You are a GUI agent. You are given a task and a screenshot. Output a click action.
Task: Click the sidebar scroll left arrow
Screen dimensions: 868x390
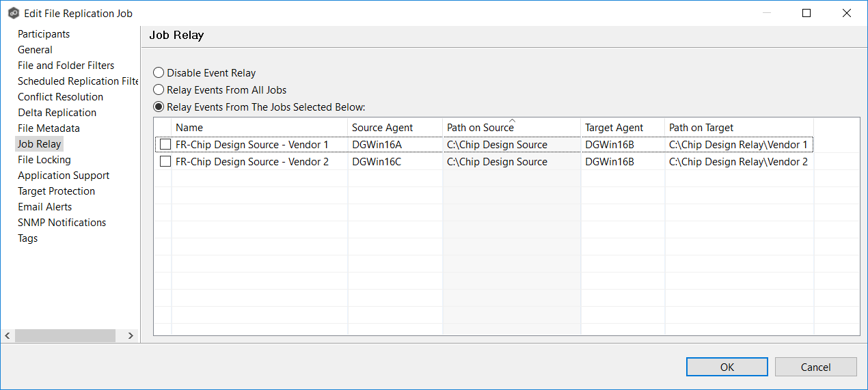(x=8, y=335)
